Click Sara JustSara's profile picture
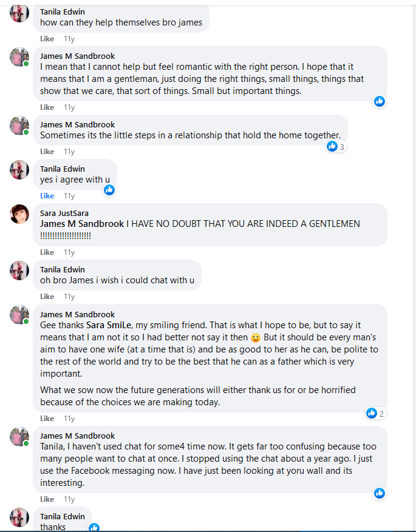416x532 pixels. (x=19, y=214)
